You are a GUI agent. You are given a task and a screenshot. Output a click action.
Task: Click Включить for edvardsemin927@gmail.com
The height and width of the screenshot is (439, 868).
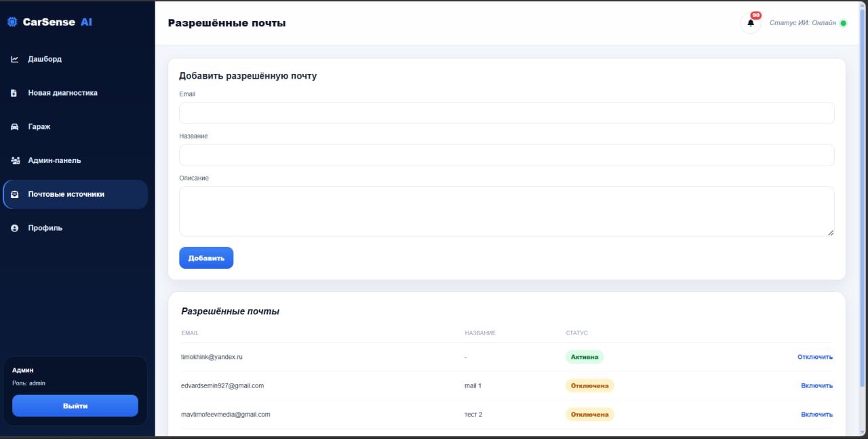[817, 385]
